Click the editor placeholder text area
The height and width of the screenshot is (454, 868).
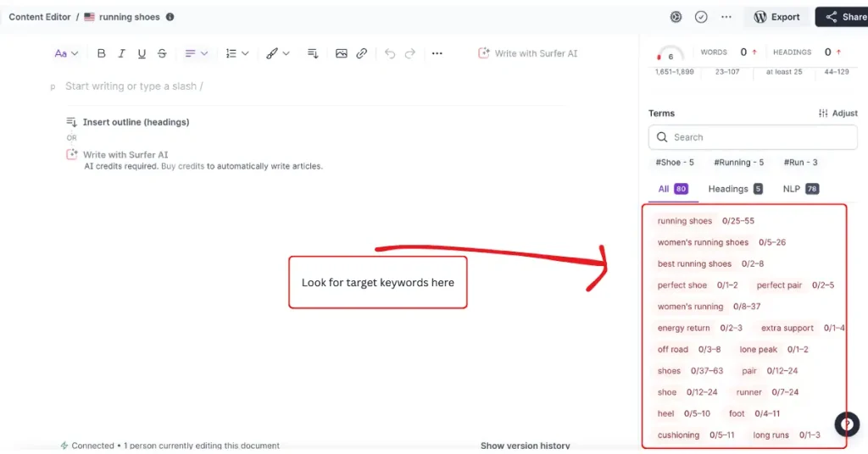coord(134,86)
